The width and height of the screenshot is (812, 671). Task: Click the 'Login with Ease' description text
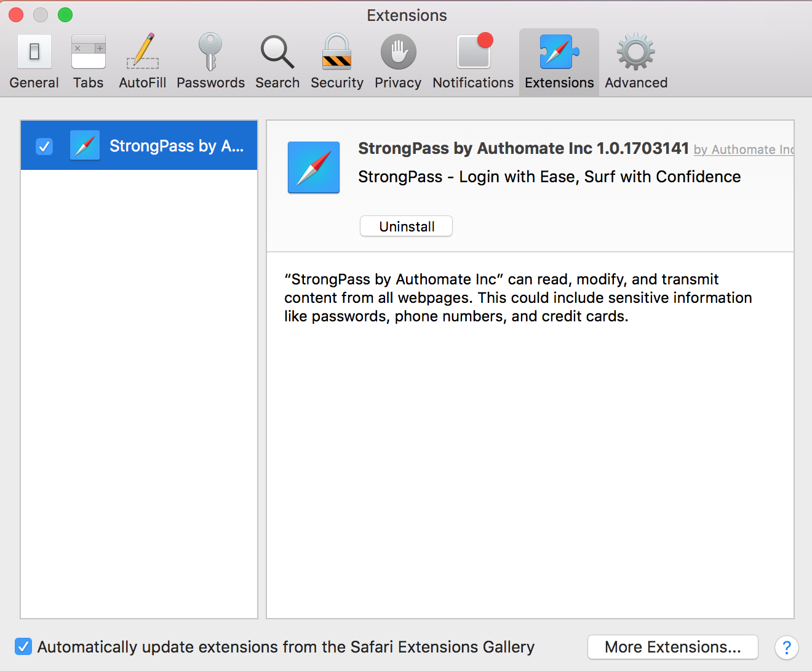click(549, 177)
